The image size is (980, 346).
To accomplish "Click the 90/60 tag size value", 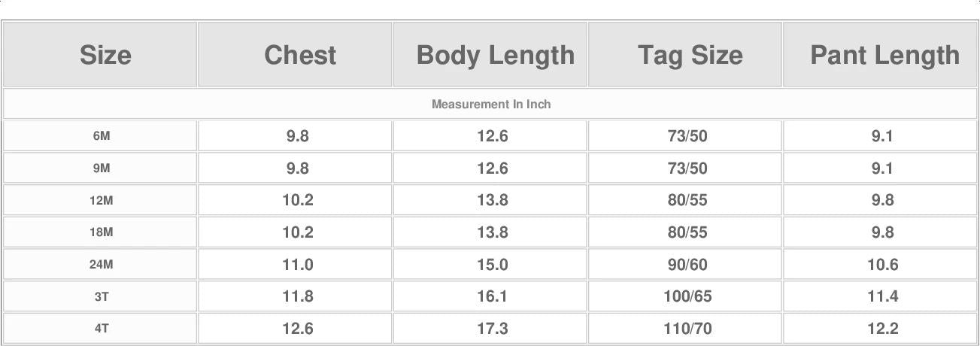I will (687, 265).
